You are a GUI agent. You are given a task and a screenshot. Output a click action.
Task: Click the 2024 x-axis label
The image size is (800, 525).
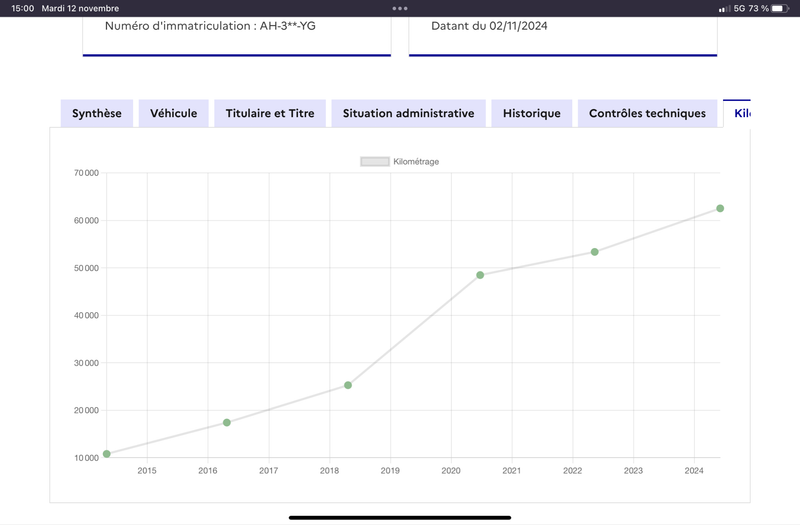click(x=694, y=470)
